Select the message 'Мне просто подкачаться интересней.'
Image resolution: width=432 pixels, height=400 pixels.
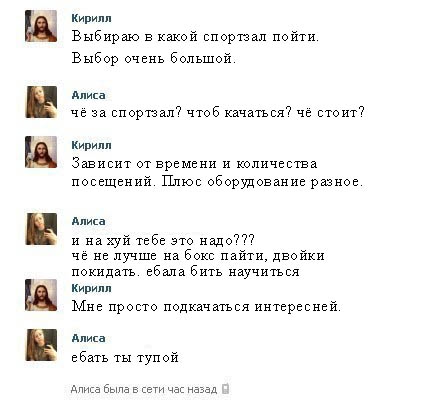pyautogui.click(x=206, y=306)
